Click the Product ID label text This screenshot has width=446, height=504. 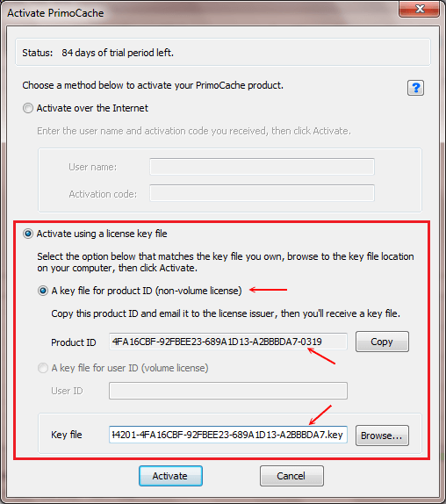pyautogui.click(x=74, y=342)
